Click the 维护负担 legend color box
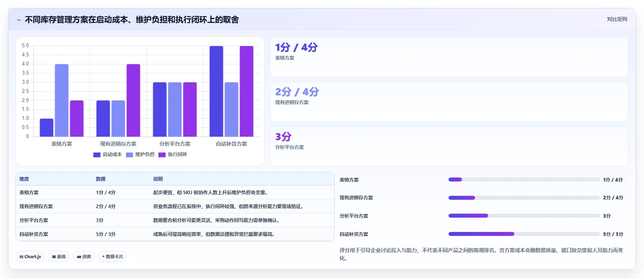The image size is (644, 278). pyautogui.click(x=129, y=155)
